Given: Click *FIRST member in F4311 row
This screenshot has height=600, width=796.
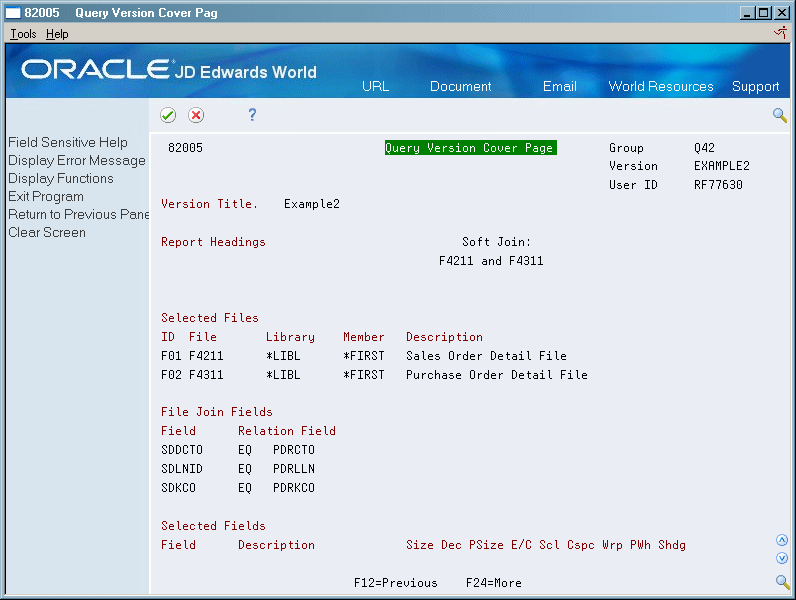Looking at the screenshot, I should pos(363,375).
